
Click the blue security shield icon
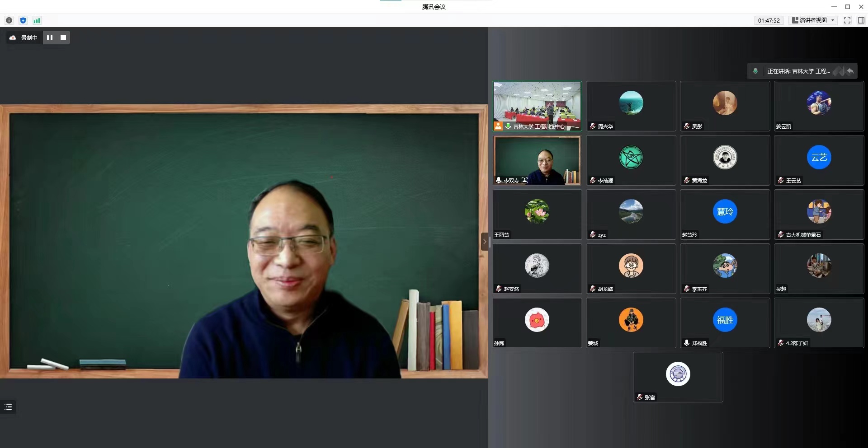point(23,20)
